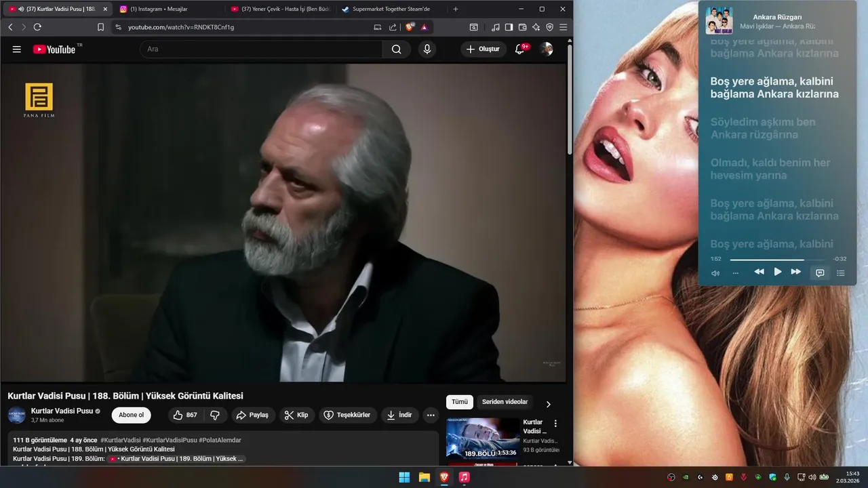Screen dimensions: 868x488
Task: Click the browser address bar URL
Action: pyautogui.click(x=181, y=27)
